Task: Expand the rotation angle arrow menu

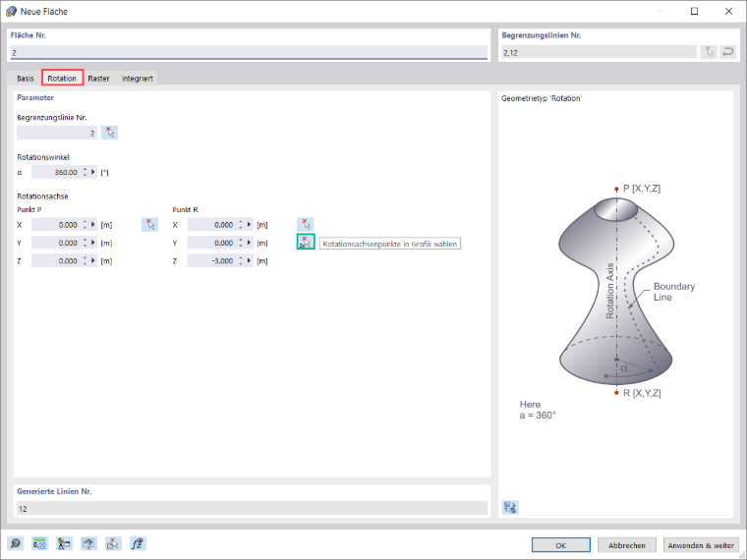Action: [x=93, y=172]
